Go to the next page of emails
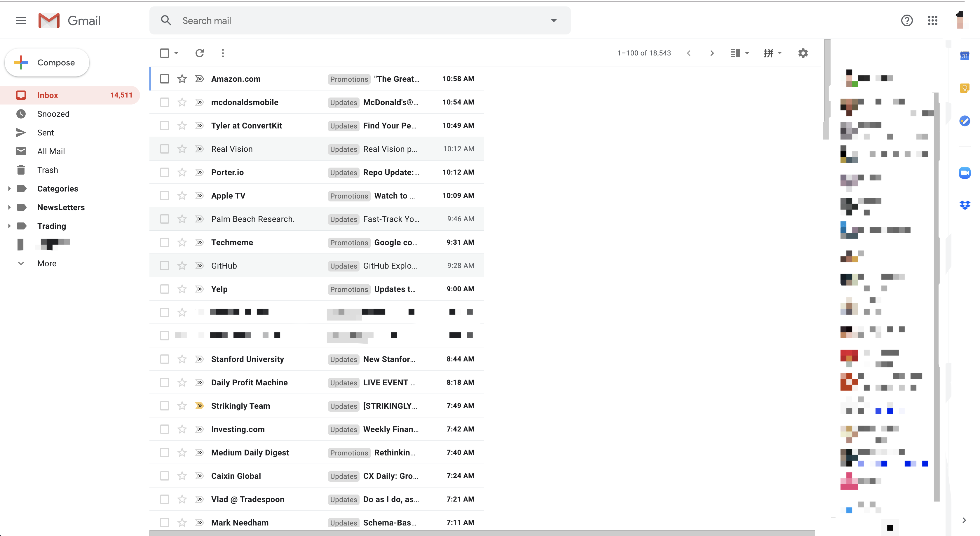 pos(712,53)
